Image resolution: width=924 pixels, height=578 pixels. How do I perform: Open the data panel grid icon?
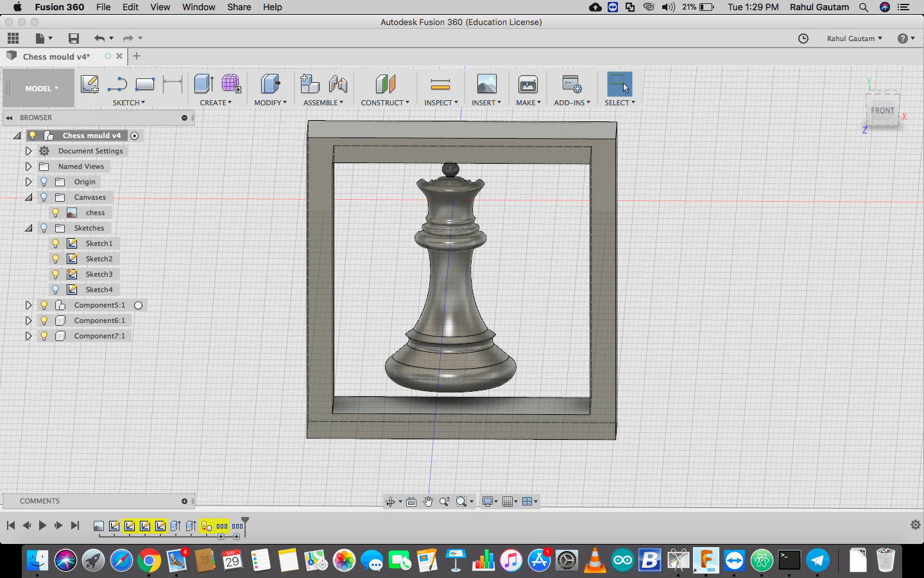point(13,38)
